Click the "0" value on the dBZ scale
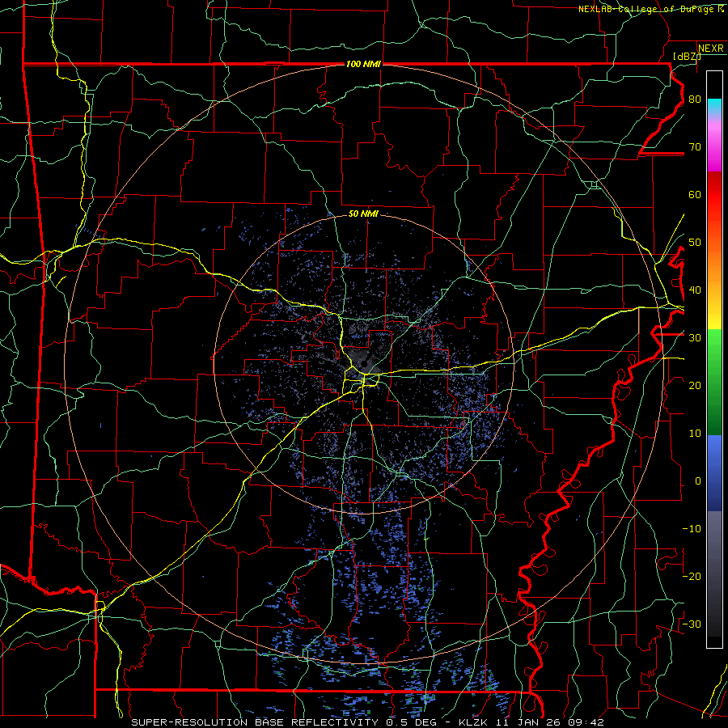This screenshot has width=728, height=728. (x=697, y=481)
